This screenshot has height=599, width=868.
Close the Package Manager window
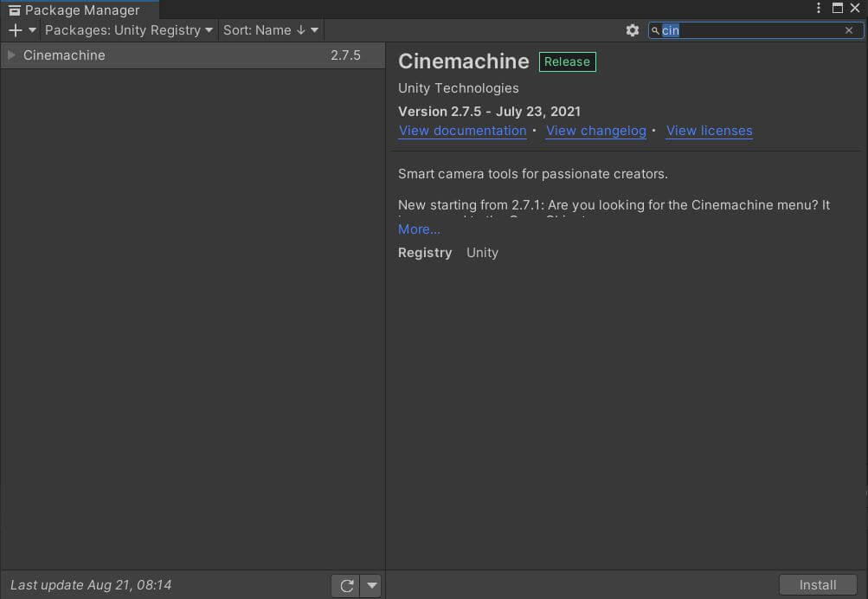point(855,9)
